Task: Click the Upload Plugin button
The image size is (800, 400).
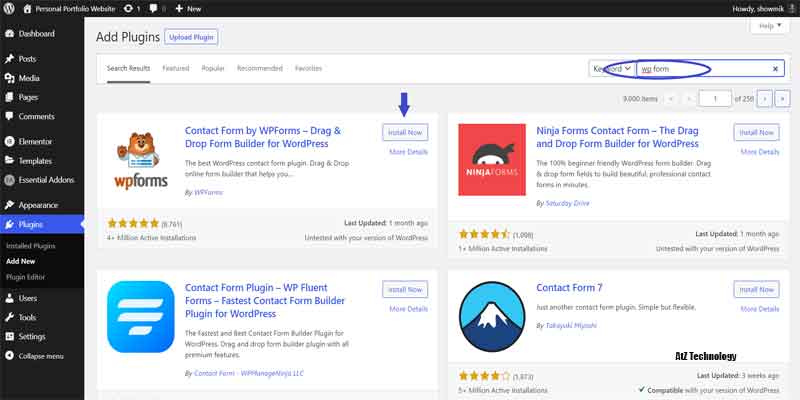Action: [191, 37]
